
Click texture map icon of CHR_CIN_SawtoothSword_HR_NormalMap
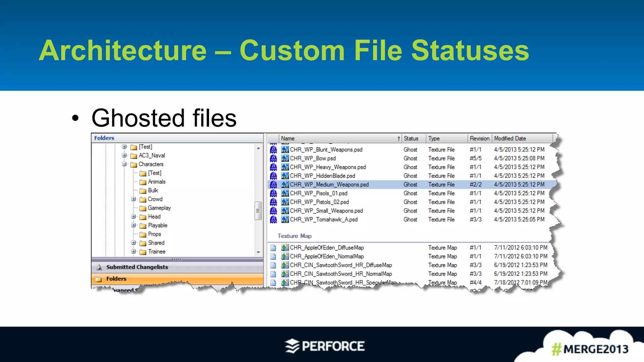pos(285,274)
